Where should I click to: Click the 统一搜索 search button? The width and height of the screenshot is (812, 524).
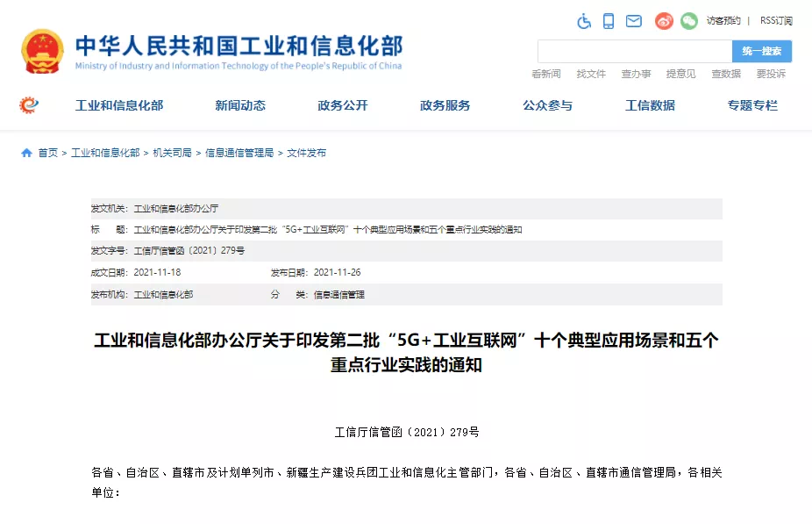coord(762,51)
